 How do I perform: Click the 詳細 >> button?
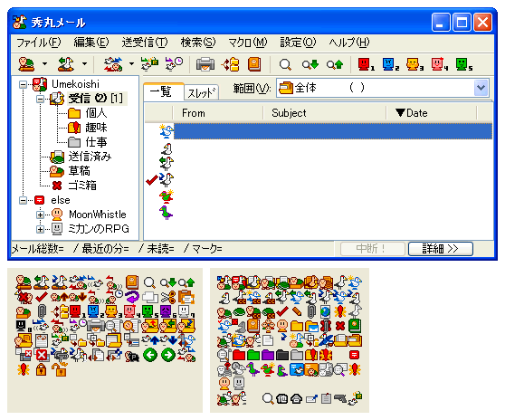click(440, 249)
